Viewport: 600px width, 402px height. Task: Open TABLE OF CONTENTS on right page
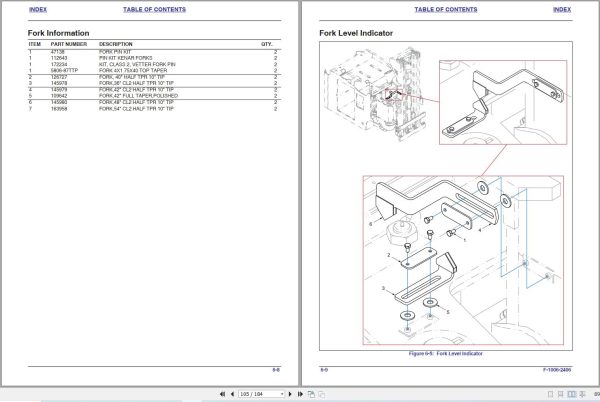tap(446, 10)
